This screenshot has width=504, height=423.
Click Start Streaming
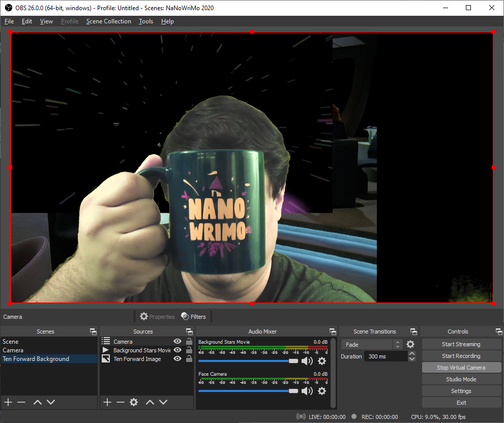click(x=461, y=344)
